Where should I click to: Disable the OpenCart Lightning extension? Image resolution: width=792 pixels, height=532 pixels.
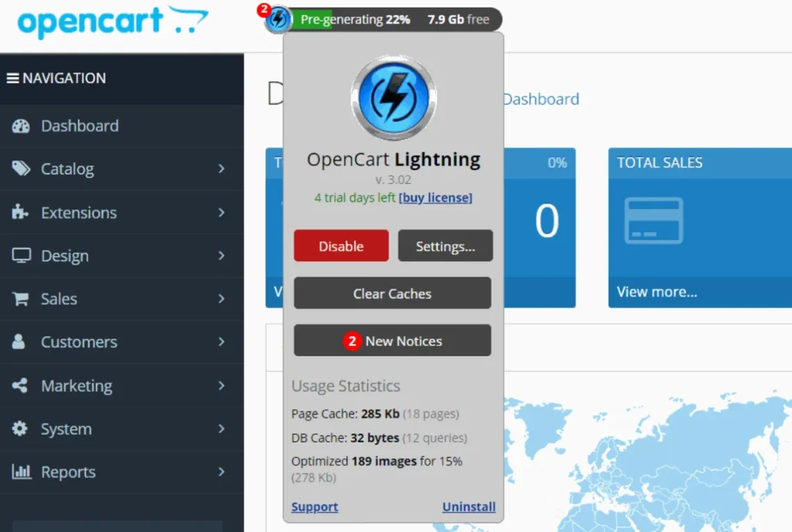[x=341, y=246]
